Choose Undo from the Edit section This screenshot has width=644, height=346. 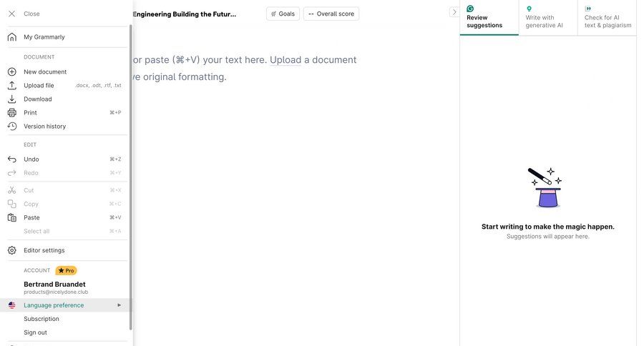(66, 159)
